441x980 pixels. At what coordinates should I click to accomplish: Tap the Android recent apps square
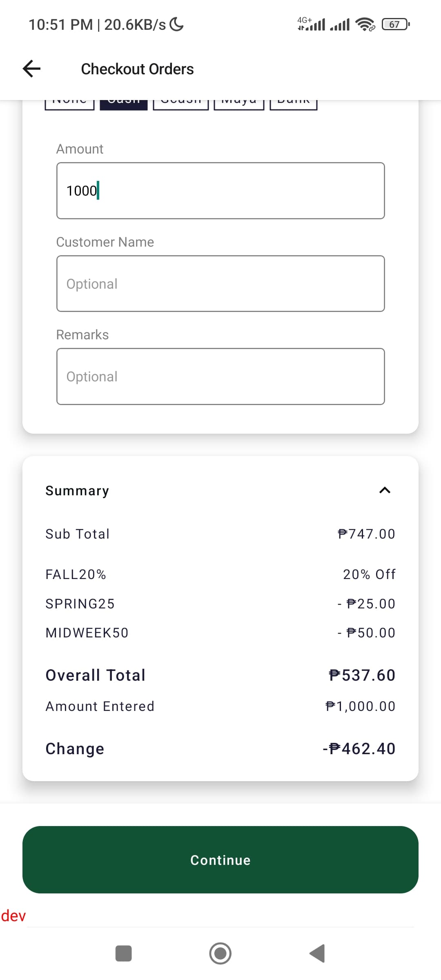[124, 953]
